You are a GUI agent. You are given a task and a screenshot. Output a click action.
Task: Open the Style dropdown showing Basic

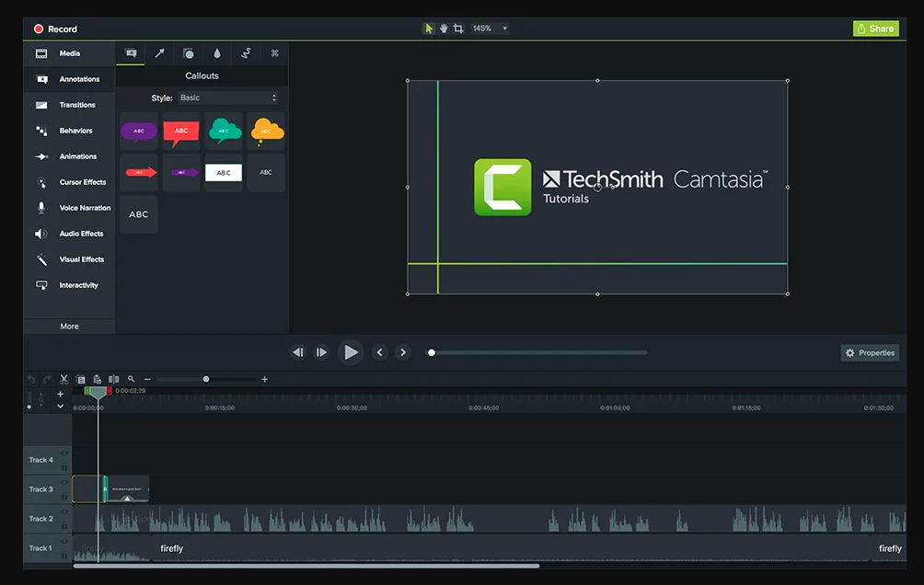228,97
